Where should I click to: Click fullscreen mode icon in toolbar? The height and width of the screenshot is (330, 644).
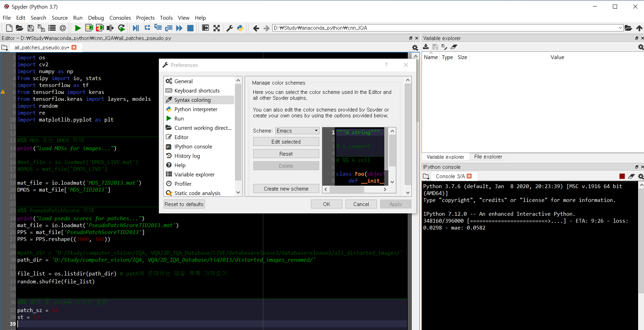click(217, 28)
